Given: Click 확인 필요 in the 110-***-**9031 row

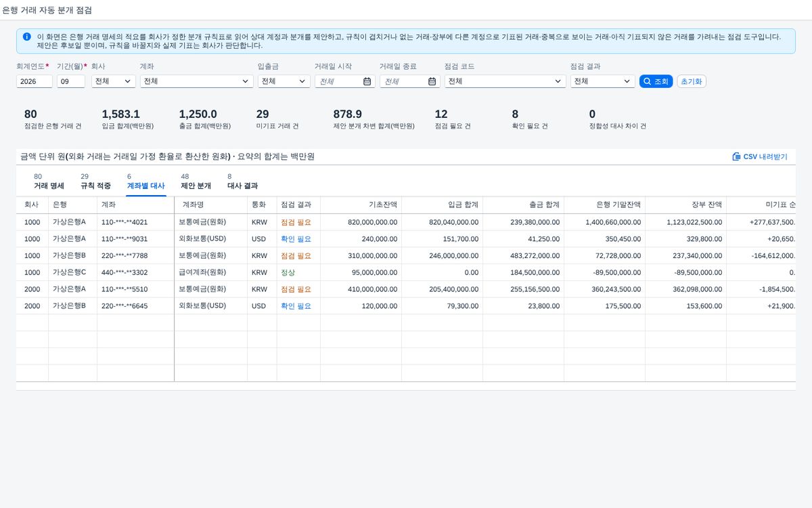Looking at the screenshot, I should [x=296, y=239].
